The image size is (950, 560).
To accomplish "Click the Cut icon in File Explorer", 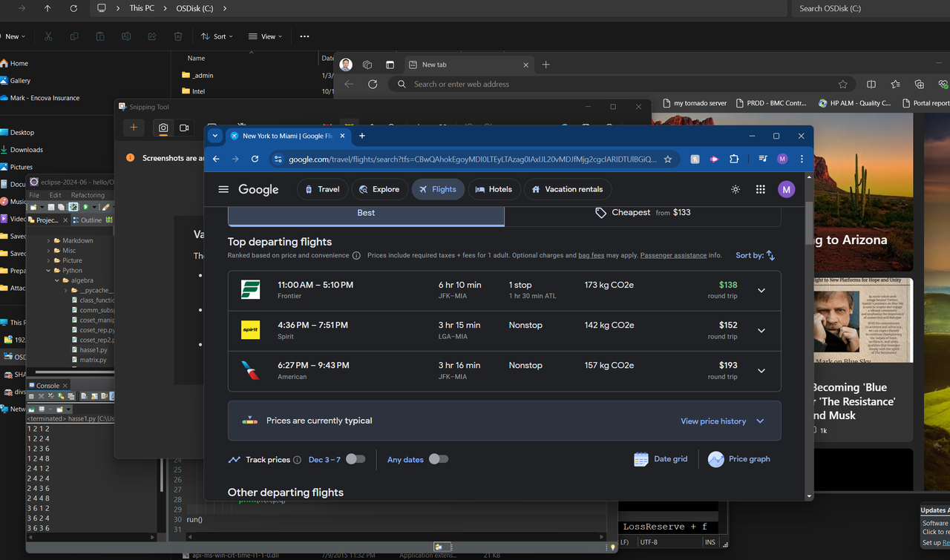I will point(48,36).
